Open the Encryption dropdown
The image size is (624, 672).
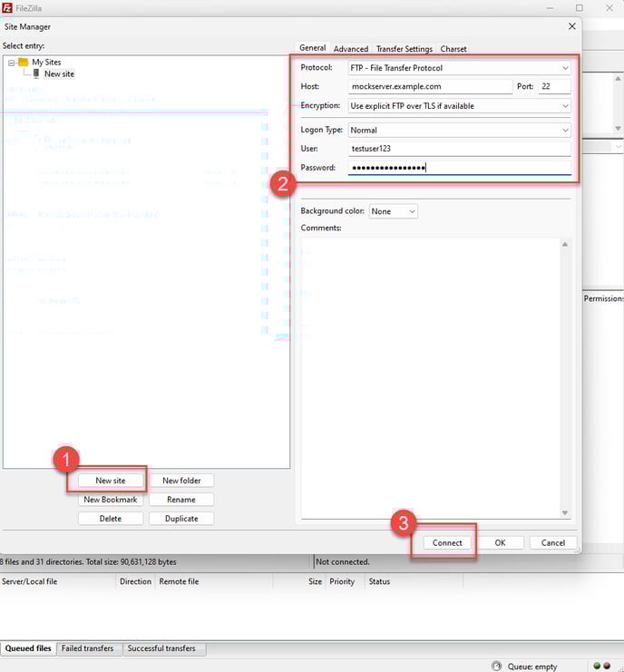[460, 106]
